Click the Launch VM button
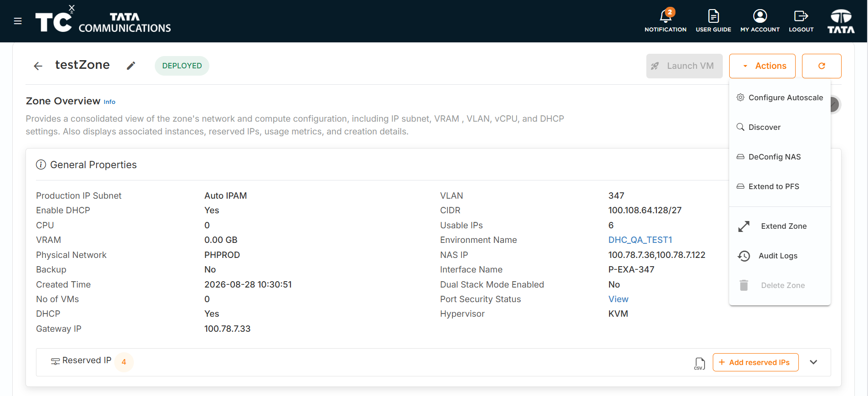Viewport: 868px width, 396px height. click(685, 66)
